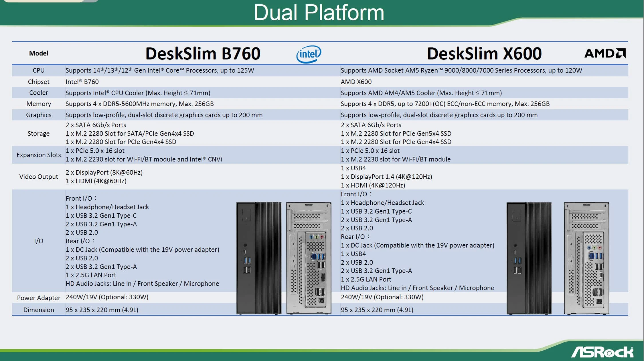This screenshot has width=644, height=361.
Task: Click the Supports AMD AM4/AM5 Cooler text
Action: coord(421,93)
